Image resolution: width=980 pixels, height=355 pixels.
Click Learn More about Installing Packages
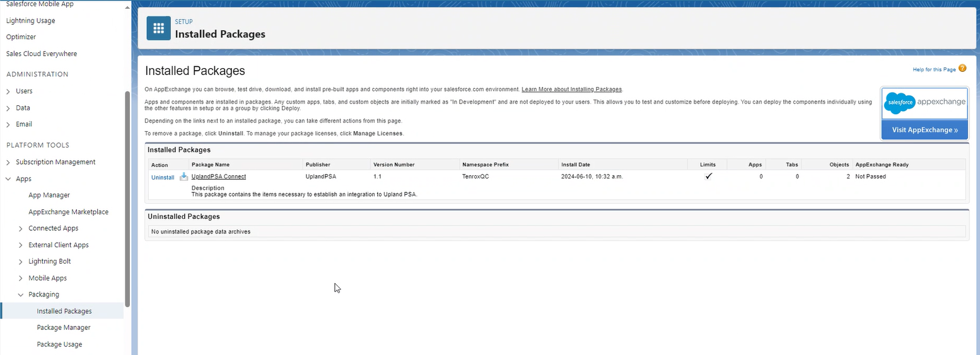click(572, 90)
